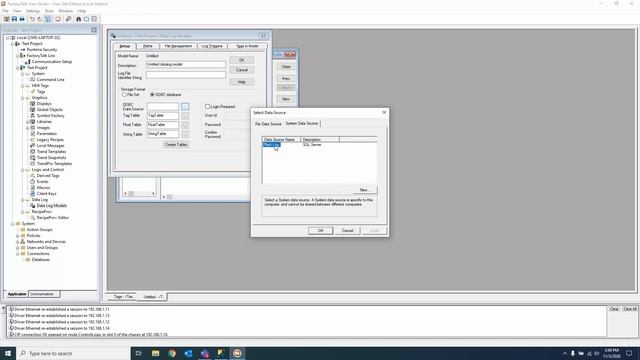Open the Macros tree icon
This screenshot has width=640, height=360.
tap(33, 187)
